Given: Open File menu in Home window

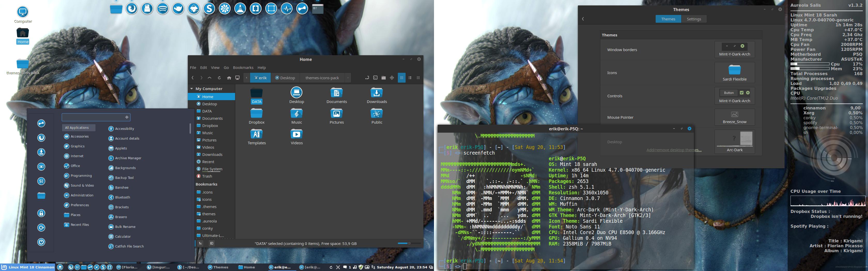Looking at the screenshot, I should 193,68.
